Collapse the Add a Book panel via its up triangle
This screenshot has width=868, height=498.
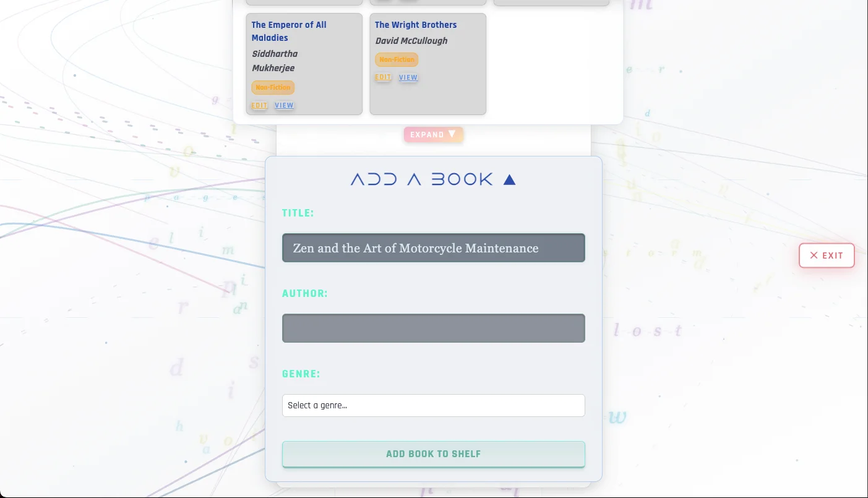pyautogui.click(x=509, y=179)
